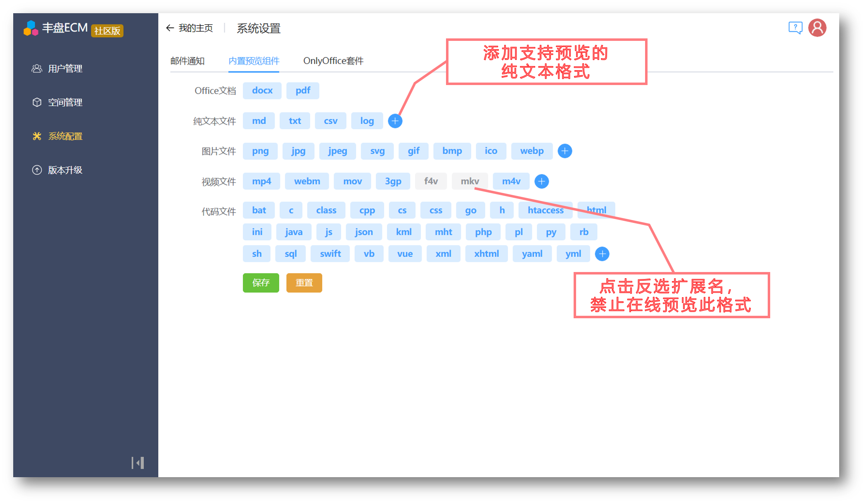Open 版本升级 in the sidebar
This screenshot has width=866, height=504.
pos(58,170)
